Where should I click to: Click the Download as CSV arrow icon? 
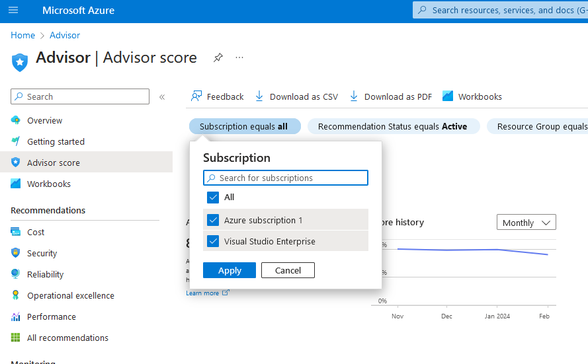coord(259,96)
